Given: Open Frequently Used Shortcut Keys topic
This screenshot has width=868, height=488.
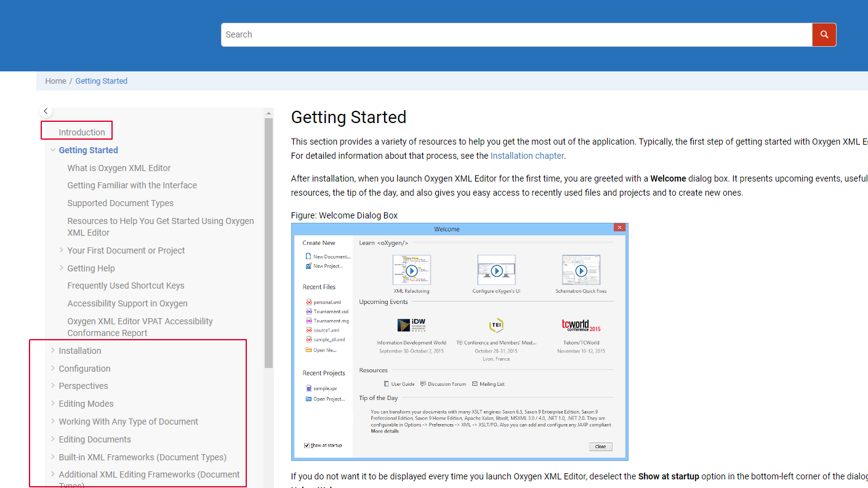Looking at the screenshot, I should [126, 286].
